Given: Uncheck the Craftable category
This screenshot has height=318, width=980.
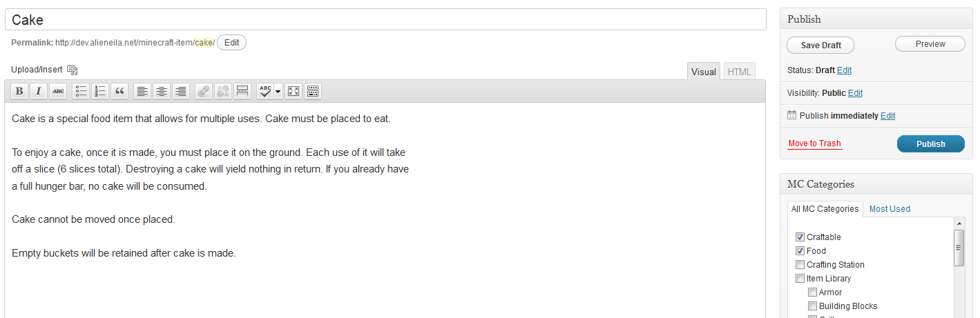Looking at the screenshot, I should (x=800, y=237).
